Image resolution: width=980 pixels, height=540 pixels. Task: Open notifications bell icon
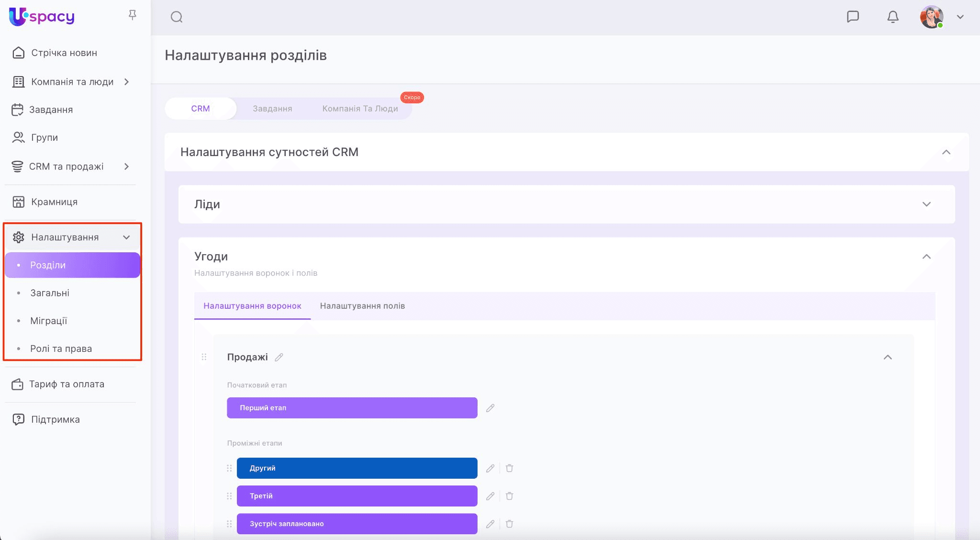892,17
